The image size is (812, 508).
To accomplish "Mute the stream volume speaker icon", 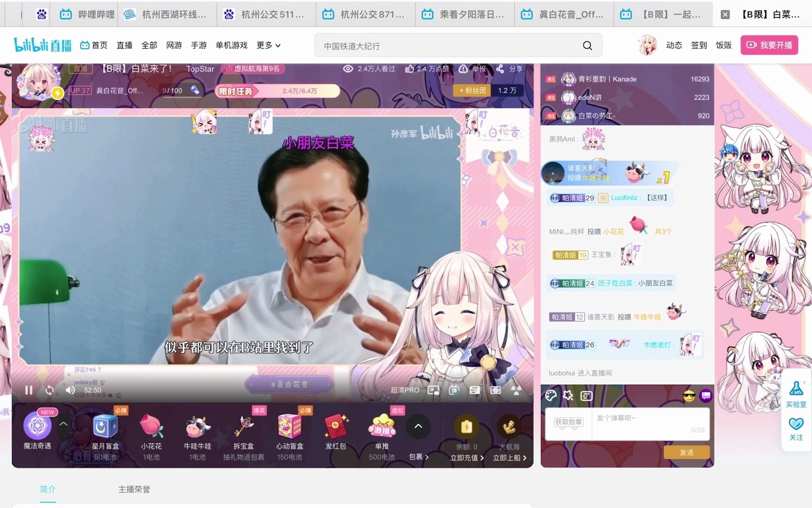I will (x=70, y=390).
